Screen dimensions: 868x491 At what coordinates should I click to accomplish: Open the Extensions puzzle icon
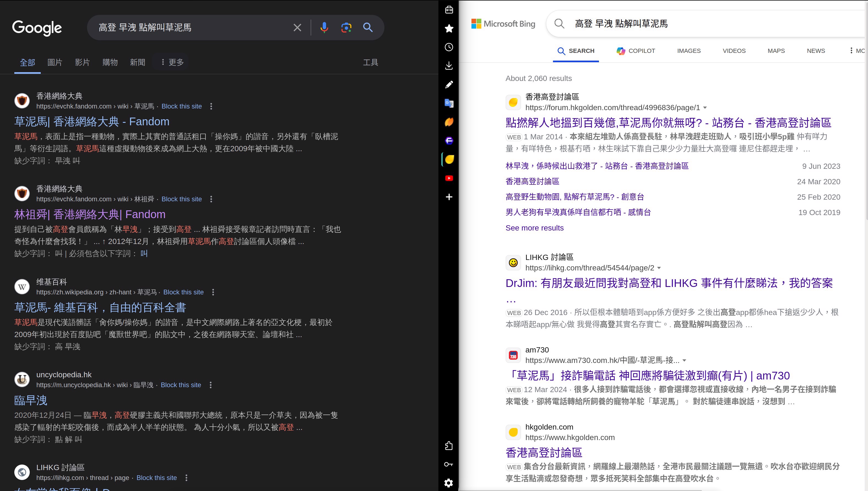click(x=449, y=446)
